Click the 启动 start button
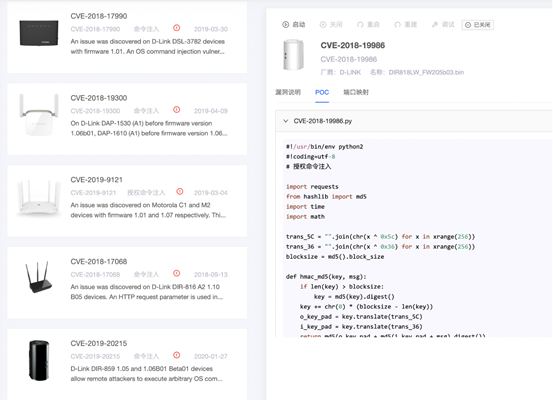This screenshot has height=400, width=553. tap(293, 24)
